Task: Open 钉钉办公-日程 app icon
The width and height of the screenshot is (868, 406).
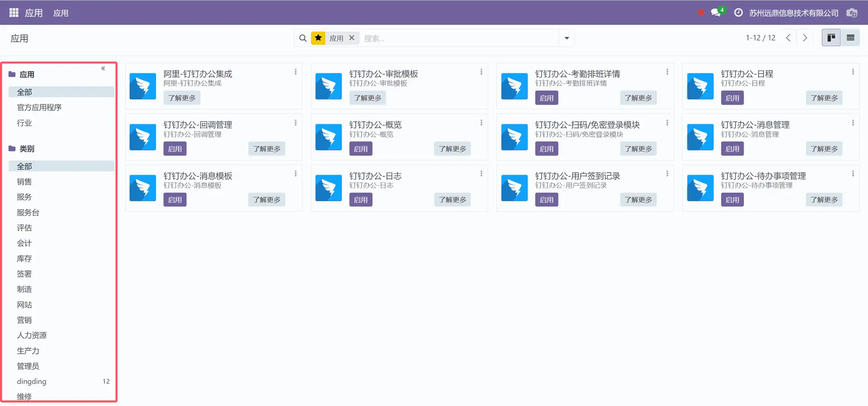Action: pos(700,86)
